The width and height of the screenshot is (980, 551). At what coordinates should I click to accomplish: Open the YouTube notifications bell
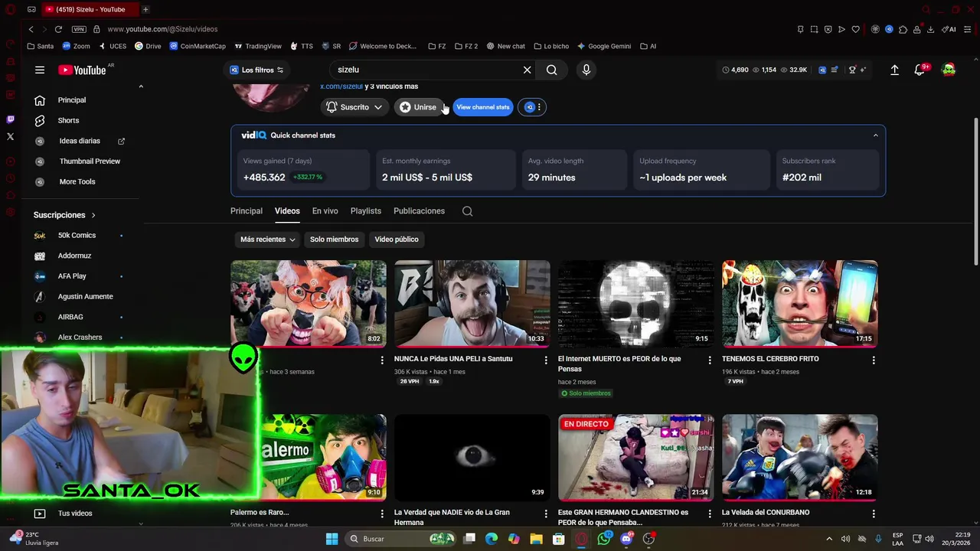920,70
